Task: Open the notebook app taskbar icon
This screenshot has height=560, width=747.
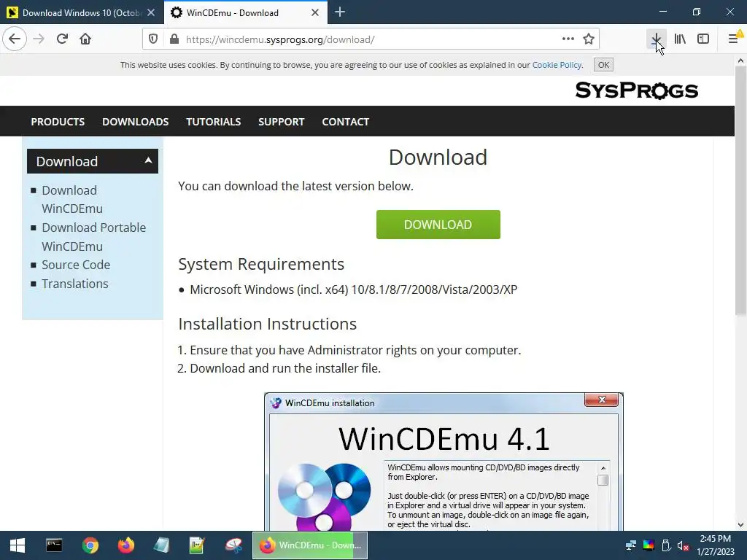Action: tap(161, 545)
